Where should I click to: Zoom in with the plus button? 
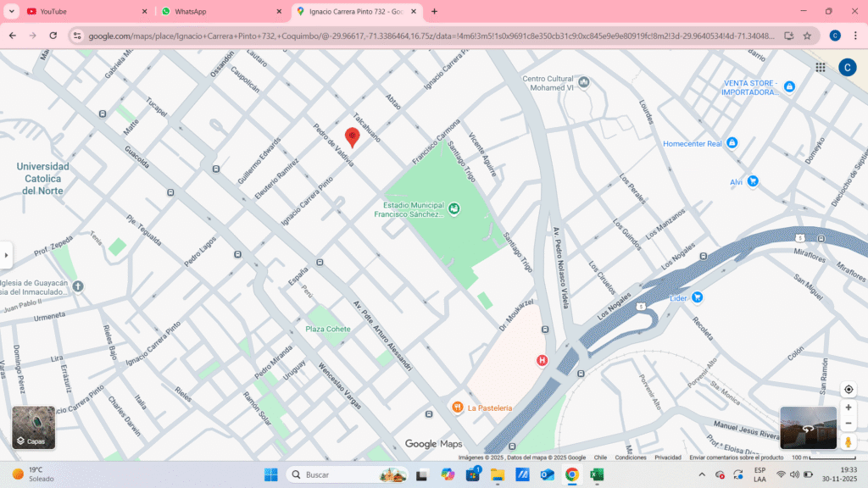pos(848,408)
